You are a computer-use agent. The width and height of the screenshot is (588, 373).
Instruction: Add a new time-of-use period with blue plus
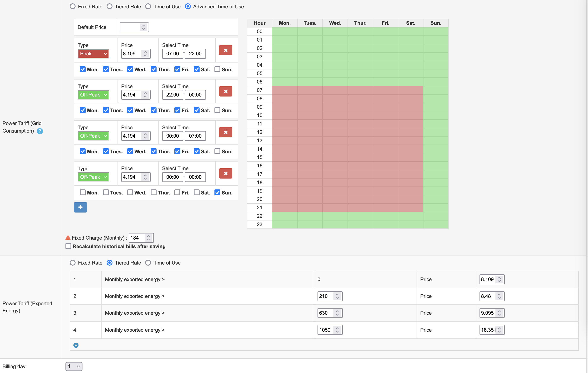80,207
